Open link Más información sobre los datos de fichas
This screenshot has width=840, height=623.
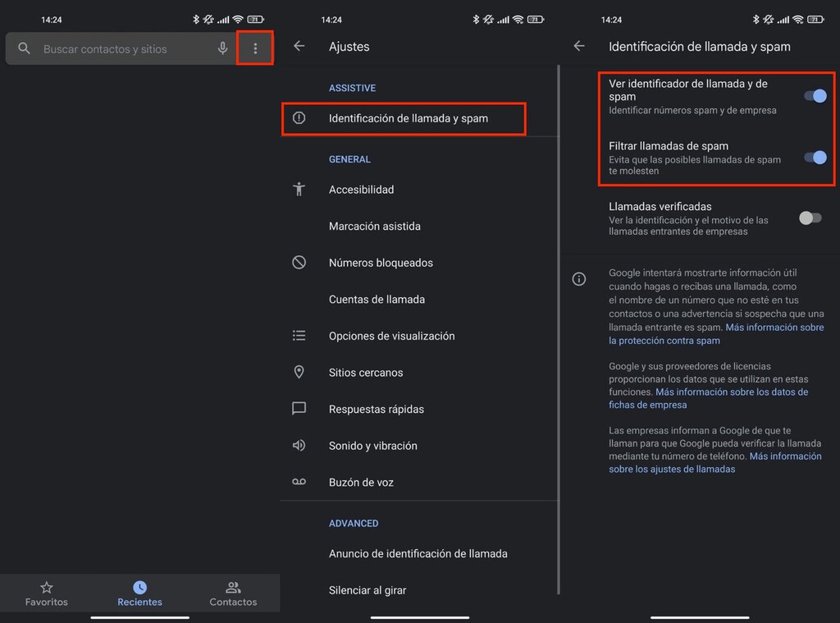pos(708,398)
